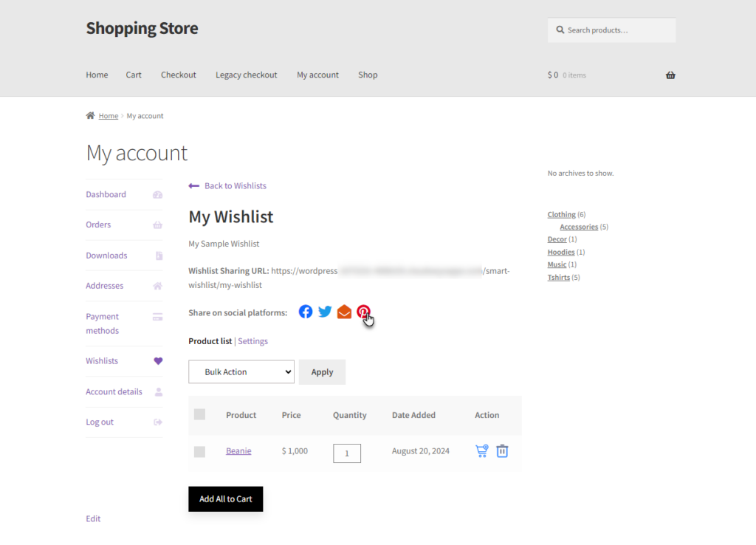Open Checkout in the top navigation
756x545 pixels.
(x=179, y=75)
